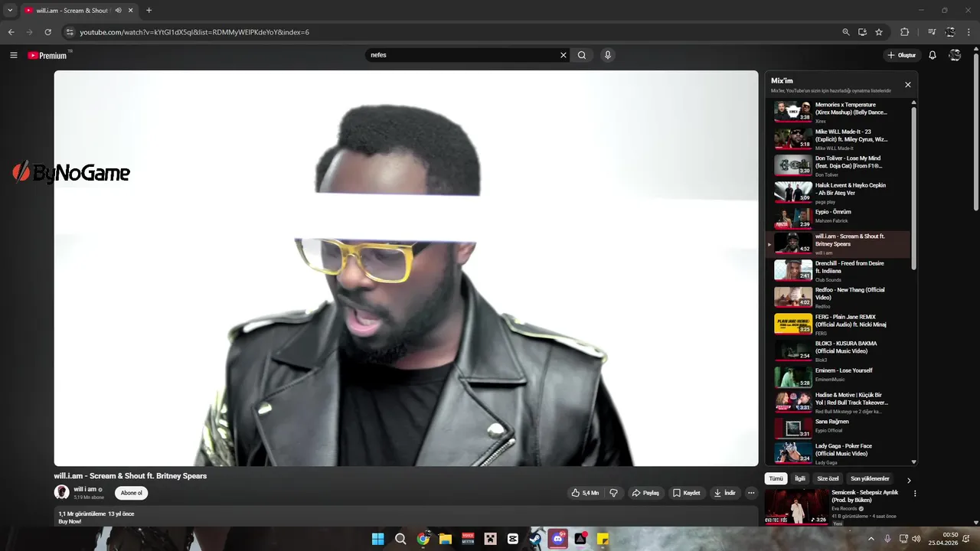Image resolution: width=980 pixels, height=551 pixels.
Task: Open the new tab with plus button
Action: [x=149, y=11]
